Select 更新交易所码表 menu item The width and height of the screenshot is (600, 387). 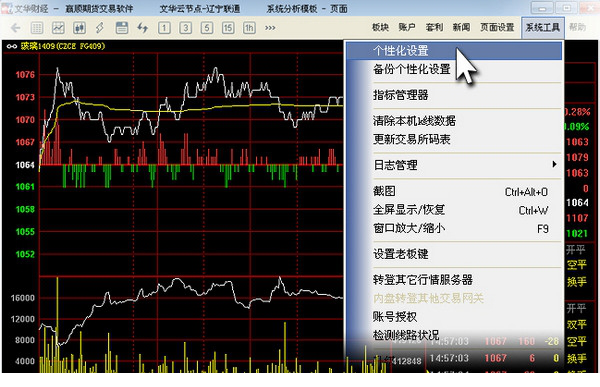(454, 139)
